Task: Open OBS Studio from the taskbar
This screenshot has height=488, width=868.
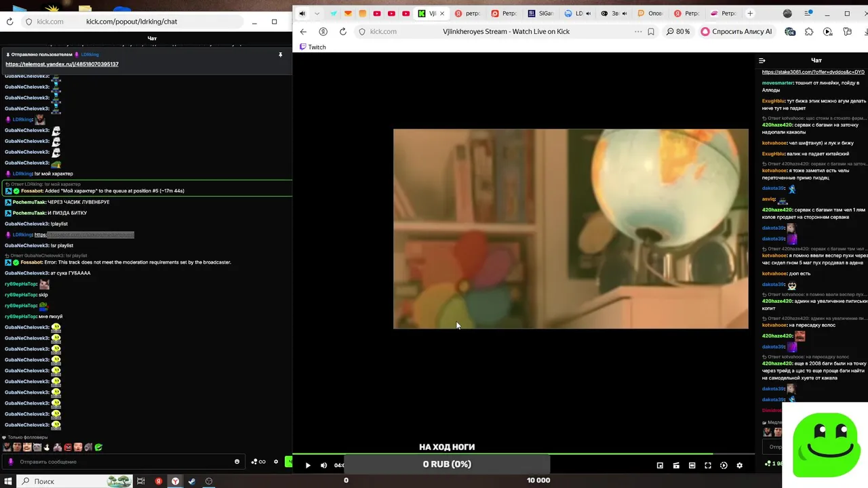Action: (209, 481)
